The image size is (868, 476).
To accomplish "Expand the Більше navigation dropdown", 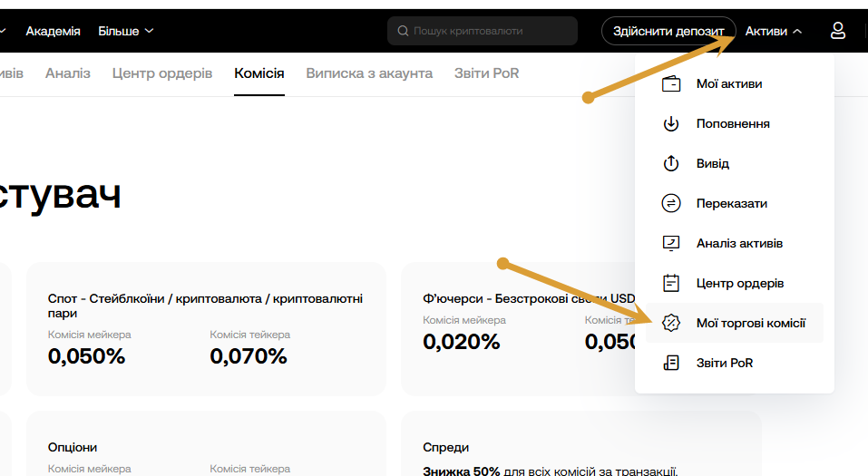I will [x=126, y=31].
